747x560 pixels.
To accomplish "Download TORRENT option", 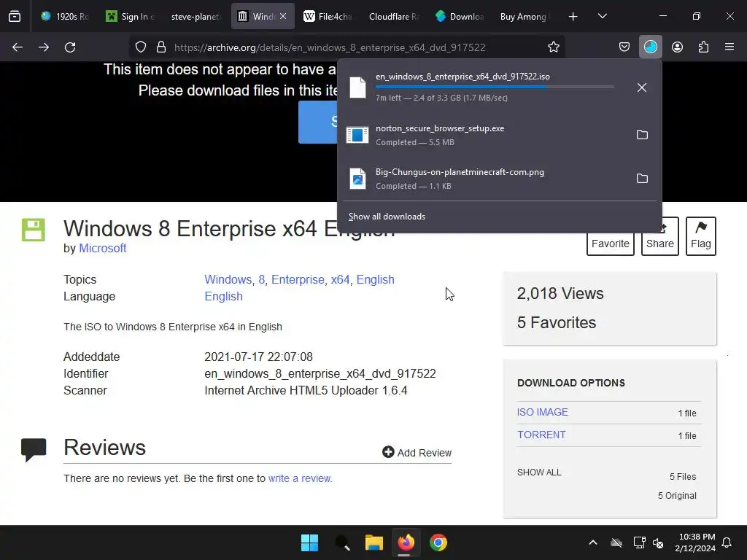I will coord(541,435).
